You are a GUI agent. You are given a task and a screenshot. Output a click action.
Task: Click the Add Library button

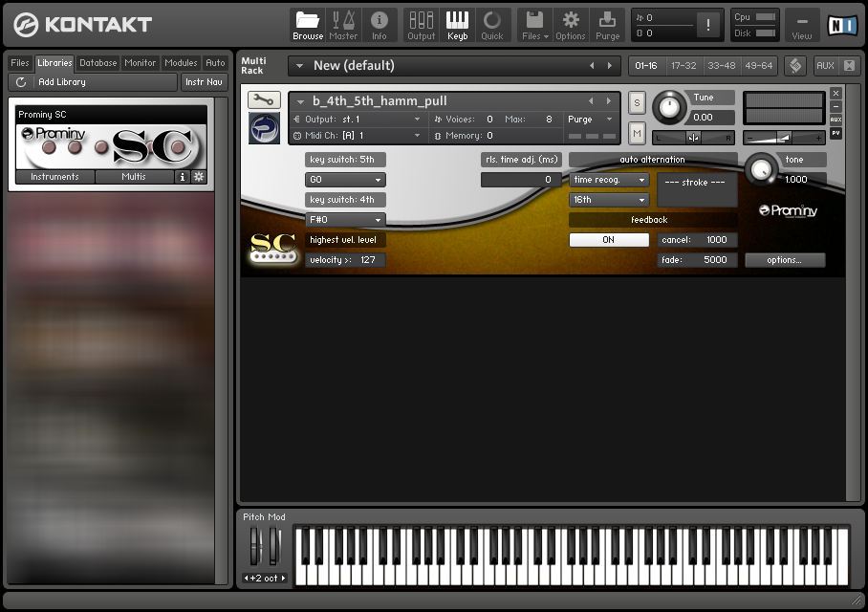[x=92, y=82]
